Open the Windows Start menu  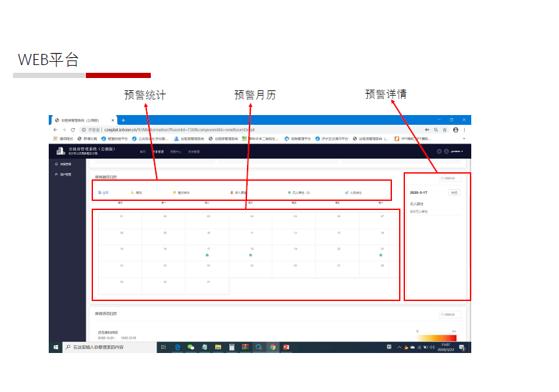(56, 347)
